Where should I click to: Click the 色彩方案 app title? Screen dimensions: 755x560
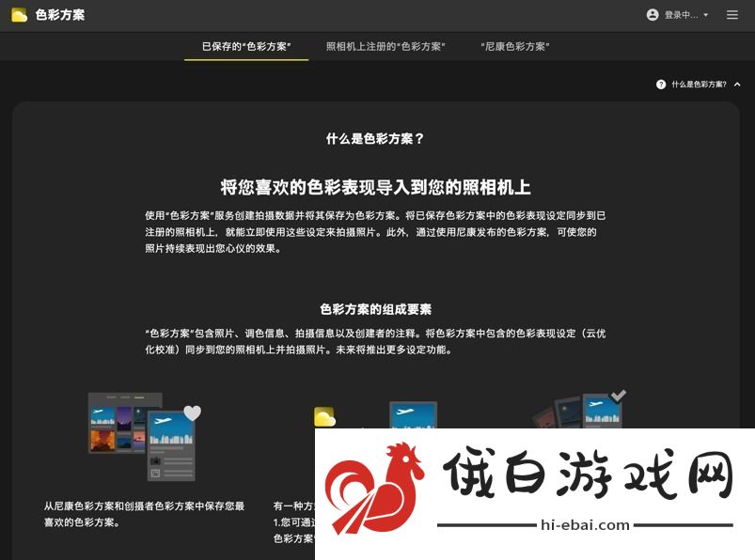click(60, 15)
